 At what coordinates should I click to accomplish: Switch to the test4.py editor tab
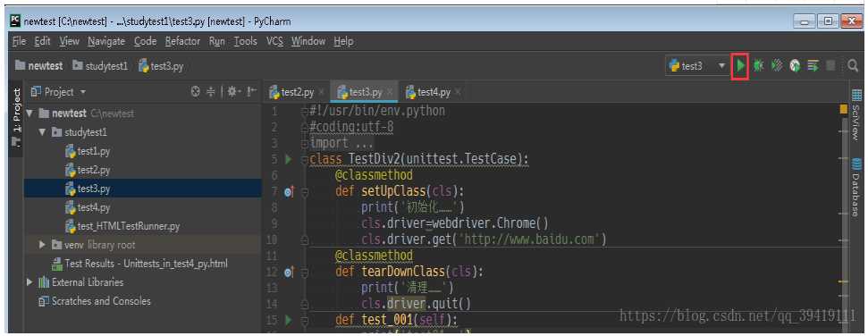coord(428,92)
